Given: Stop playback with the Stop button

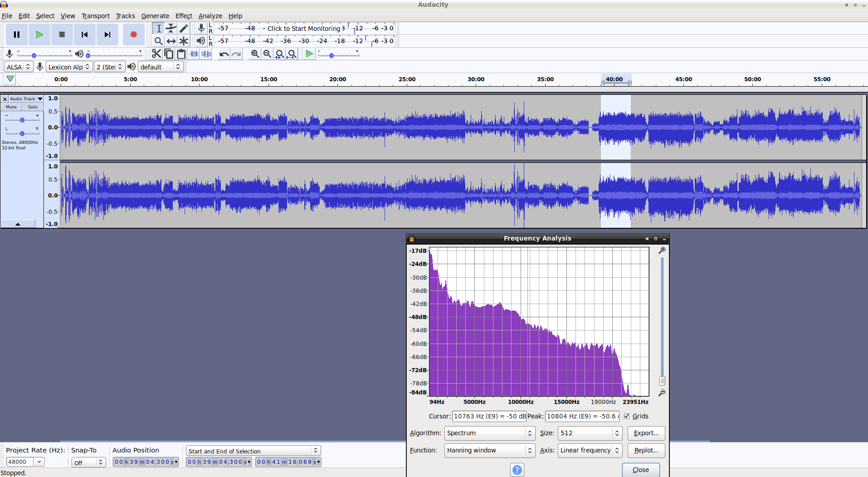Looking at the screenshot, I should pos(62,34).
